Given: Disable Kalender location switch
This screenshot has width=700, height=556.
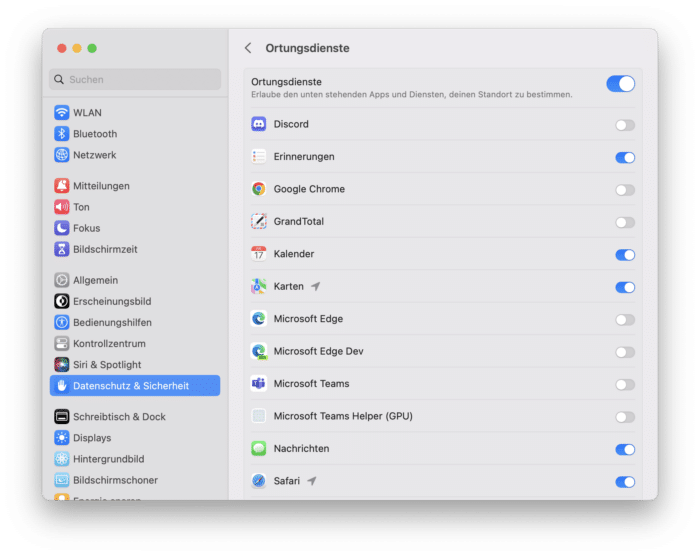Looking at the screenshot, I should pos(625,255).
